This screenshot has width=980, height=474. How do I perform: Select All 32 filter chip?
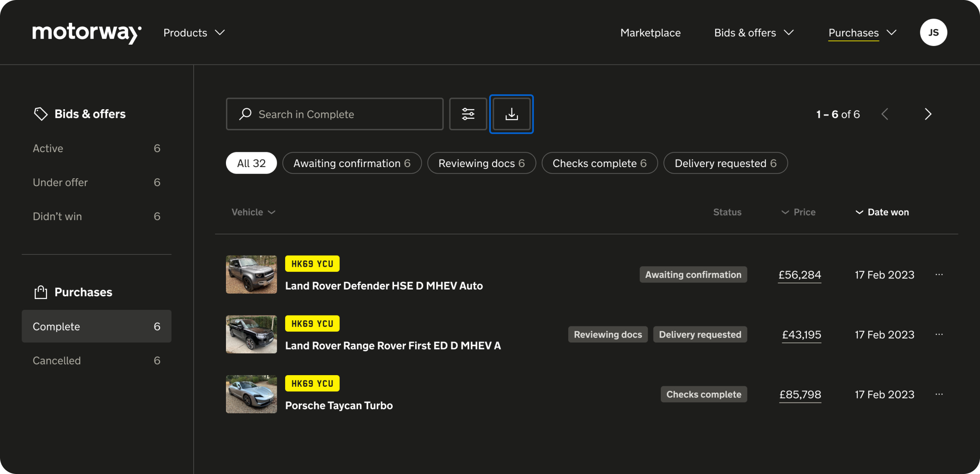coord(251,163)
